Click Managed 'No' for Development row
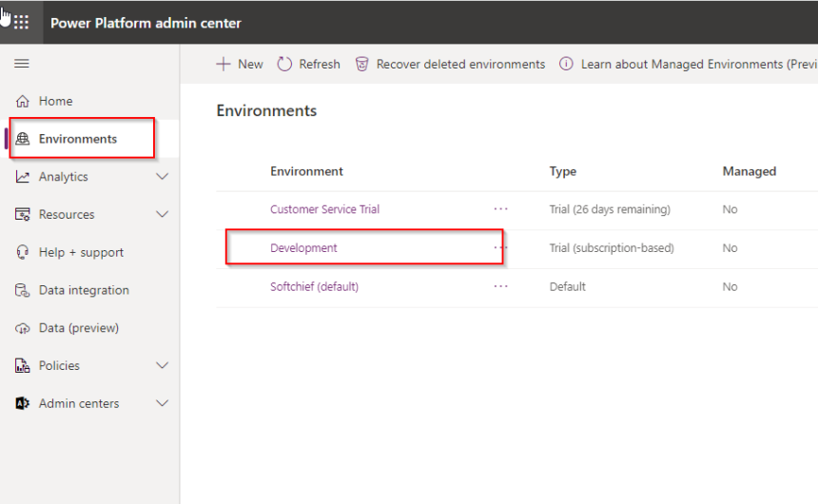 tap(730, 248)
